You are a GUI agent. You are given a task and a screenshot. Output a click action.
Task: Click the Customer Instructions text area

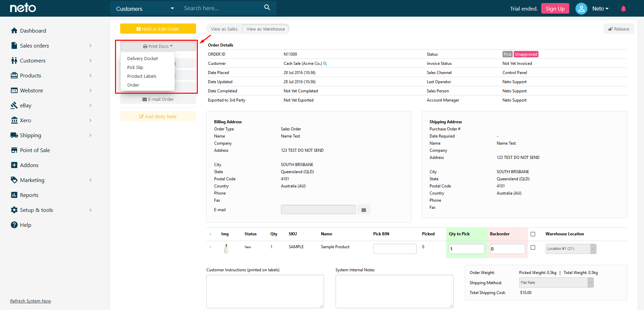[x=265, y=291]
